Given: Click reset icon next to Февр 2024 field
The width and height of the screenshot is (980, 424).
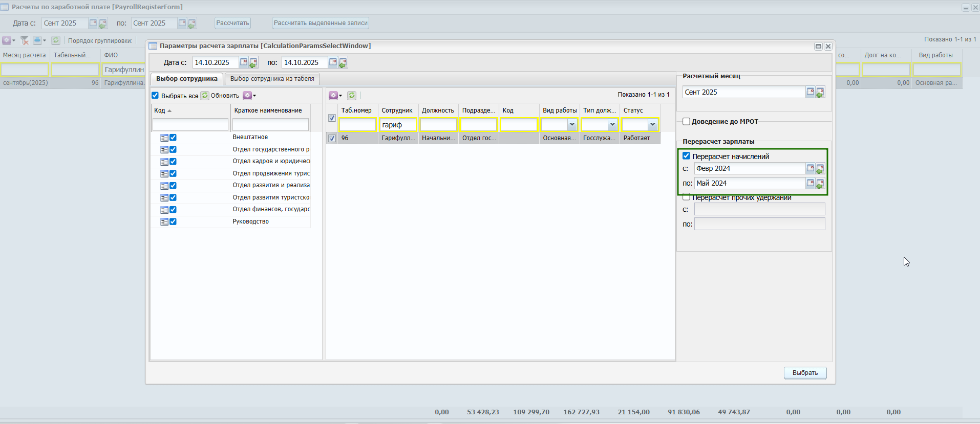Looking at the screenshot, I should 820,169.
